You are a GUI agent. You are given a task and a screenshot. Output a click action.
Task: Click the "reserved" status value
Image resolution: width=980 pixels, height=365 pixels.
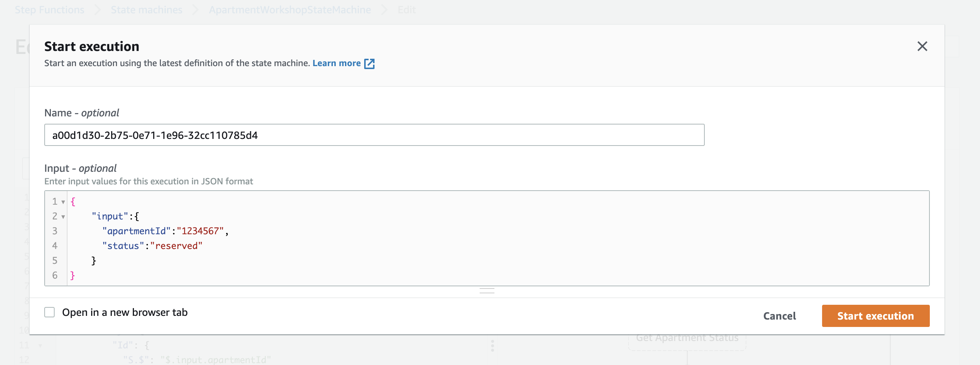click(x=176, y=246)
